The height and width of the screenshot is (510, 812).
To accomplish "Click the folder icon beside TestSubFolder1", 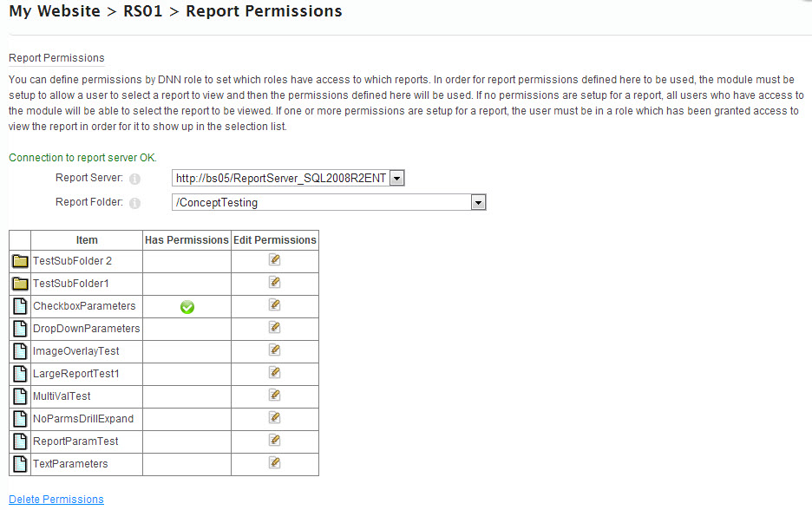I will point(19,282).
